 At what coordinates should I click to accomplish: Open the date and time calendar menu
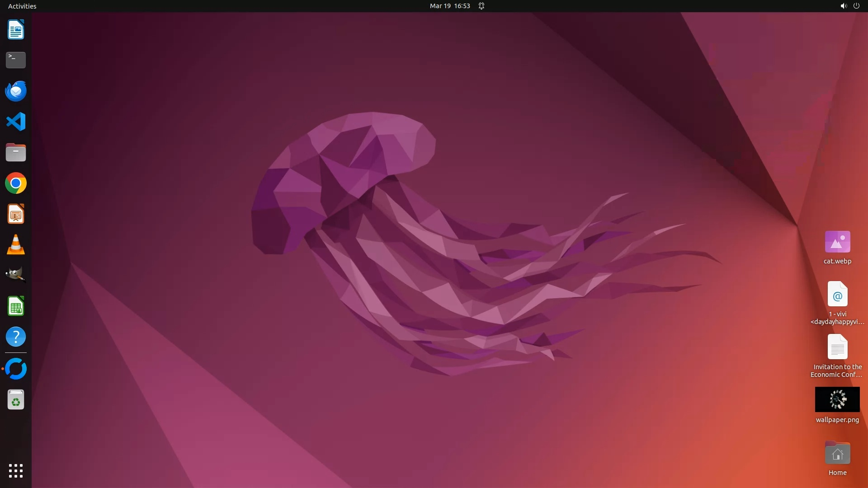pos(449,6)
